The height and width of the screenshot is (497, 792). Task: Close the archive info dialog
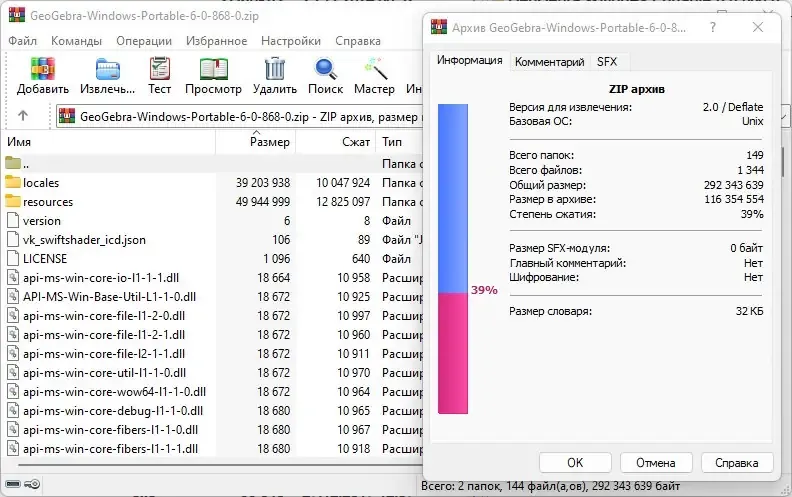[x=758, y=27]
